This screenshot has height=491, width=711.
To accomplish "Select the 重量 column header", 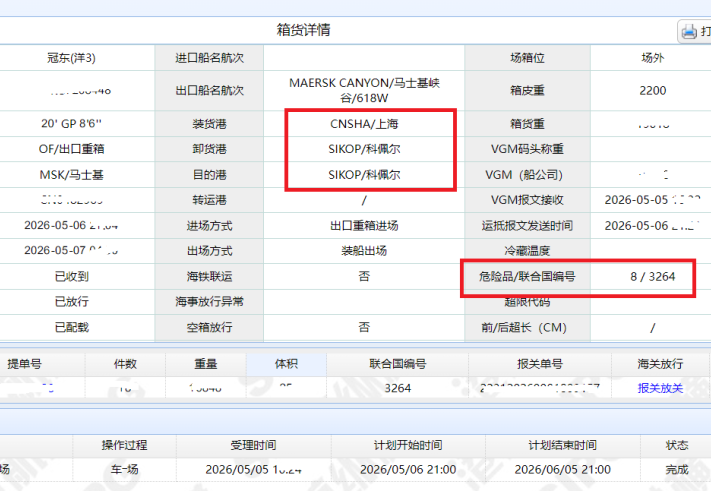I will [x=206, y=364].
